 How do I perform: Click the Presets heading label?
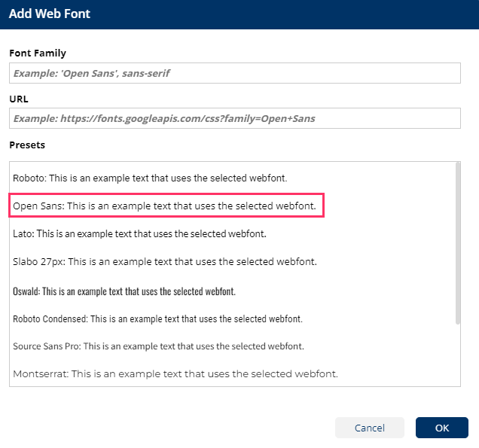(x=27, y=145)
